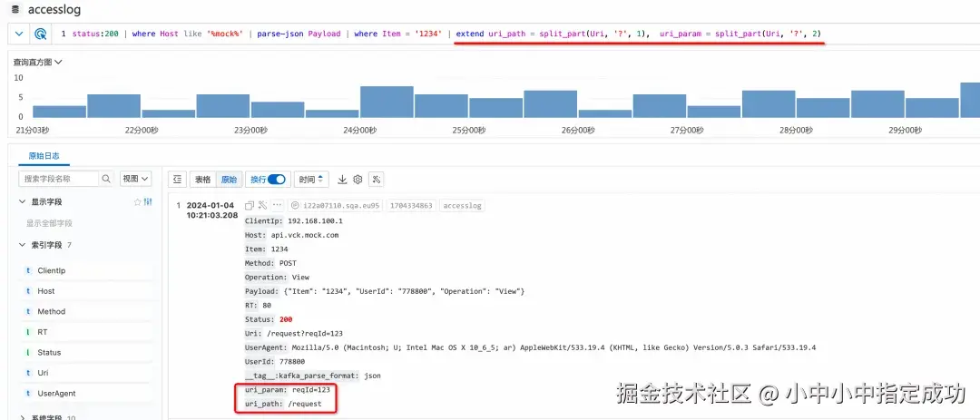Open the gear settings icon in toolbar

(358, 180)
